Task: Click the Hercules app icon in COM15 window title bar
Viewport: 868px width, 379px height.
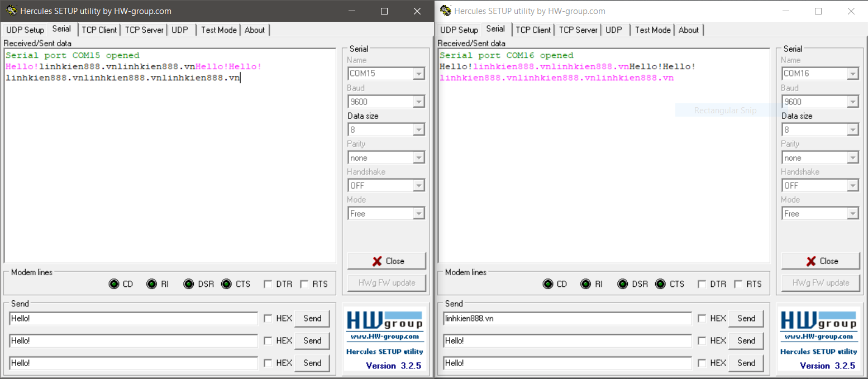Action: pos(11,11)
